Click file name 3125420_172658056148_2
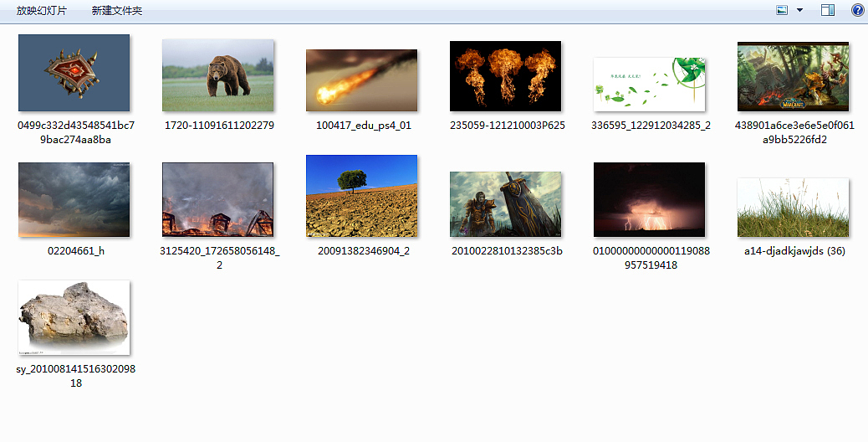Screen dimensions: 868x442 (x=220, y=258)
